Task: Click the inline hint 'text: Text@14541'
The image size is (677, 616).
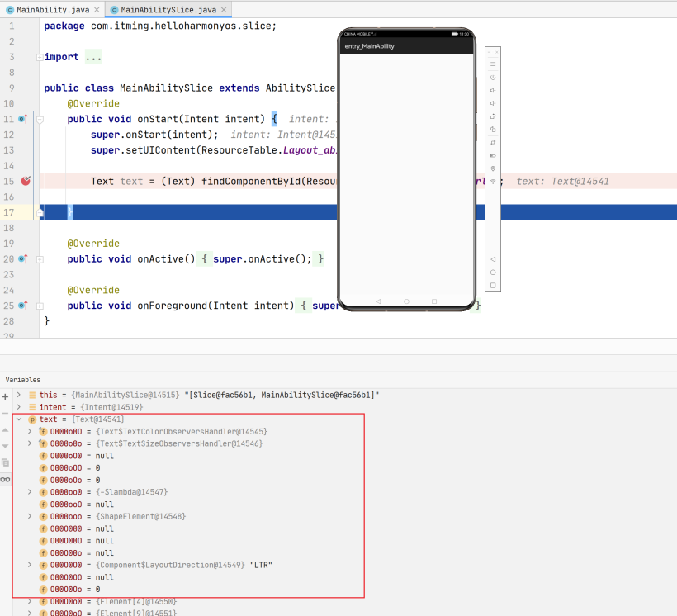Action: click(x=562, y=182)
